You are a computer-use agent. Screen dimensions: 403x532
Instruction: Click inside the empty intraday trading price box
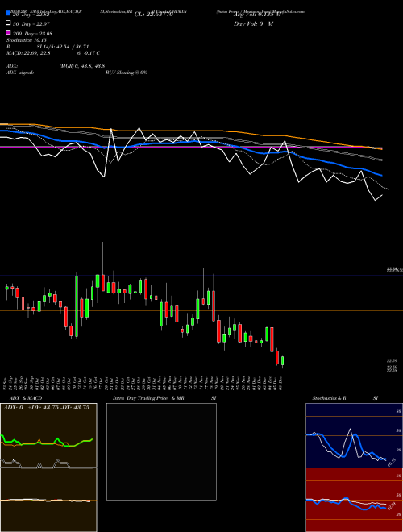[x=161, y=451]
